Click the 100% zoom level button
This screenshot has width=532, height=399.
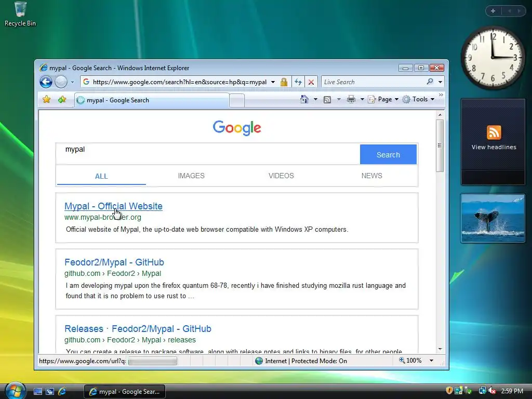(x=410, y=361)
